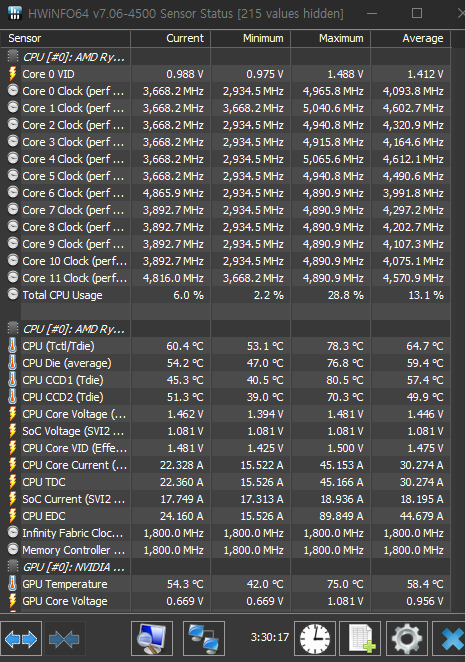Screen dimensions: 465x662
Task: Click the clock icon beside Core 0 Clock
Action: (x=13, y=90)
